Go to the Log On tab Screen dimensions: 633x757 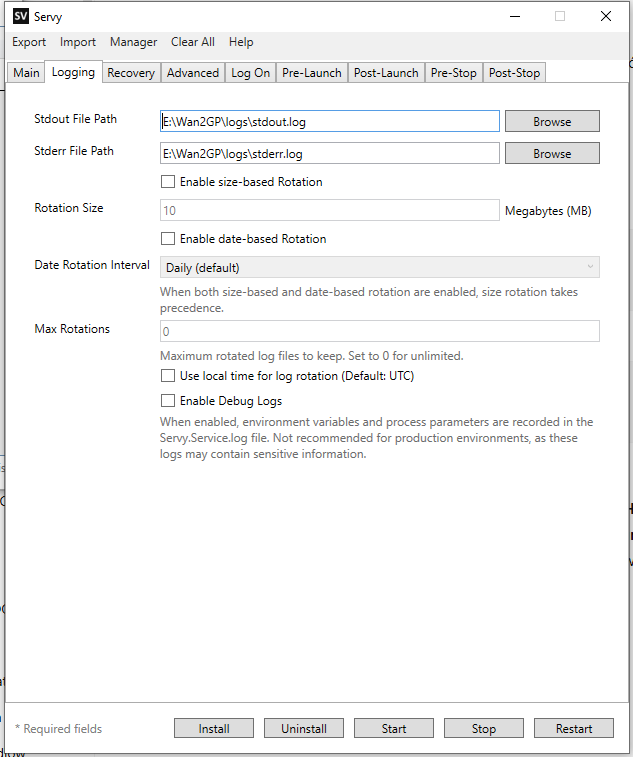(250, 73)
